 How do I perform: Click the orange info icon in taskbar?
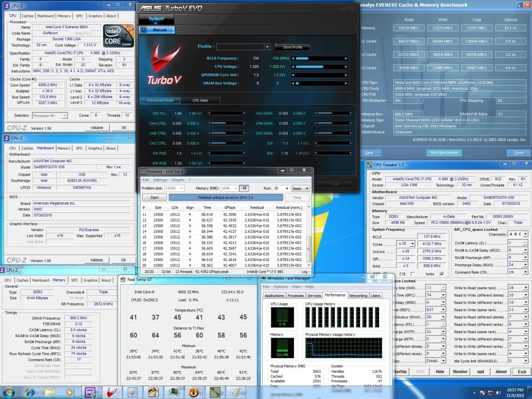point(194,392)
